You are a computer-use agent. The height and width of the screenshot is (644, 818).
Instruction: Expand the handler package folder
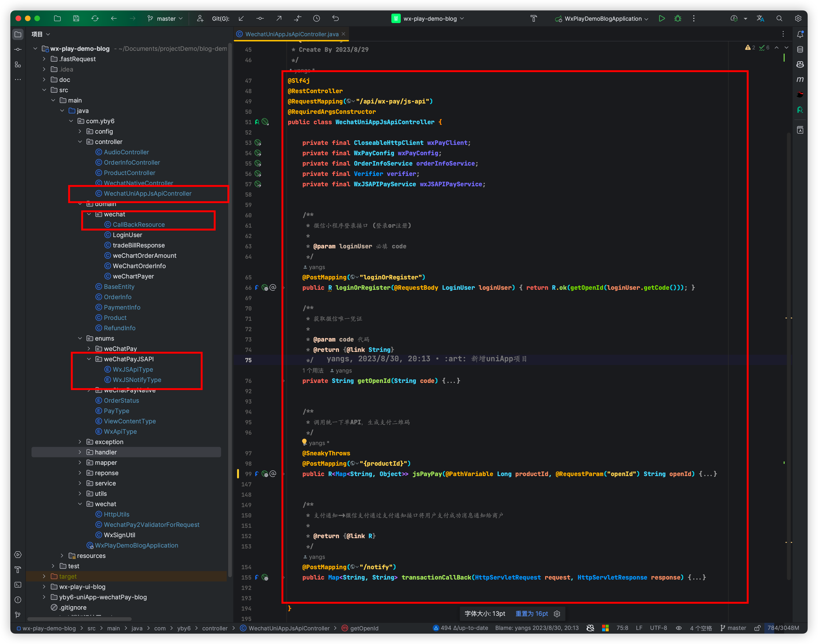[x=80, y=452]
